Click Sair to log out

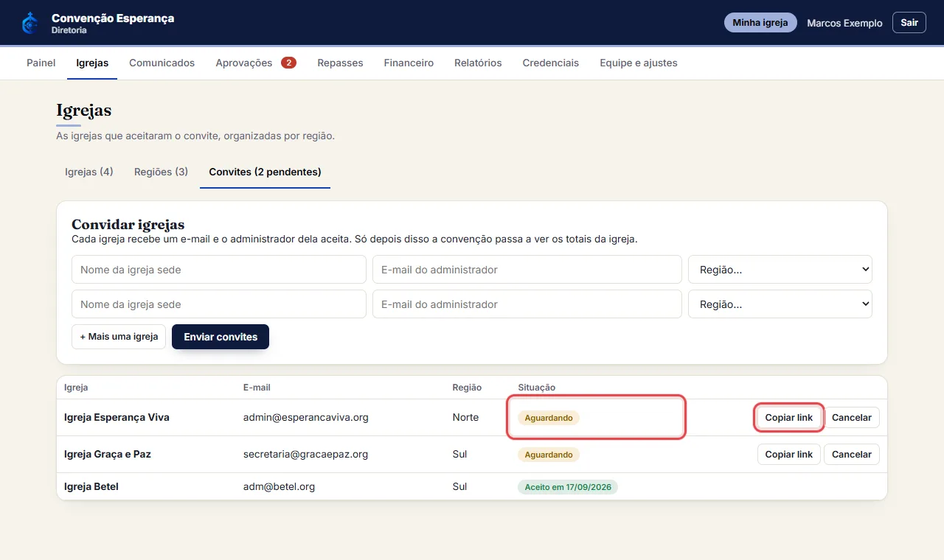[x=909, y=23]
